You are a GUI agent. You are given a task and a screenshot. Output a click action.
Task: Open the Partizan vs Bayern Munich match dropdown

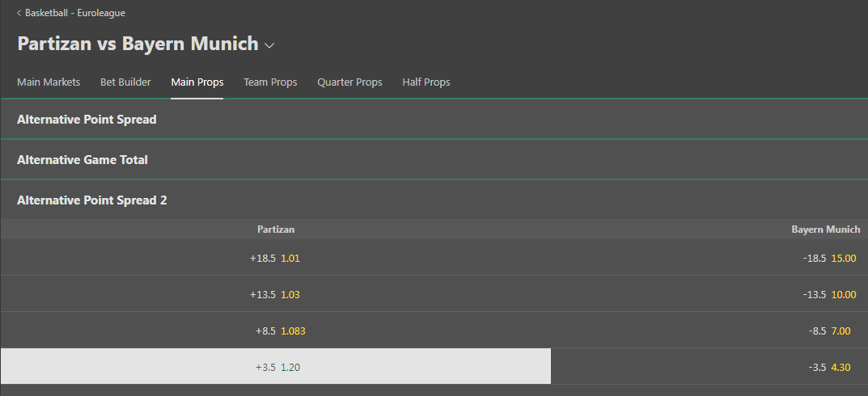coord(269,44)
